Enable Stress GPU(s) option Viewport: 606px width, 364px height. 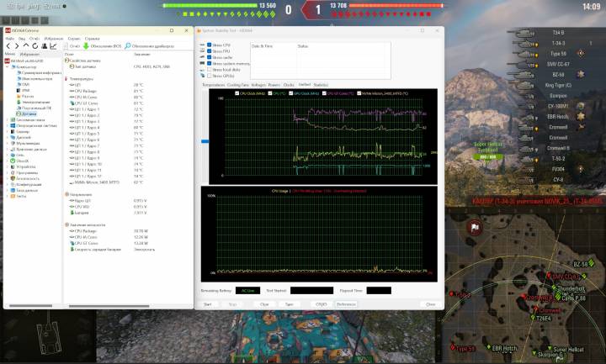pyautogui.click(x=209, y=76)
